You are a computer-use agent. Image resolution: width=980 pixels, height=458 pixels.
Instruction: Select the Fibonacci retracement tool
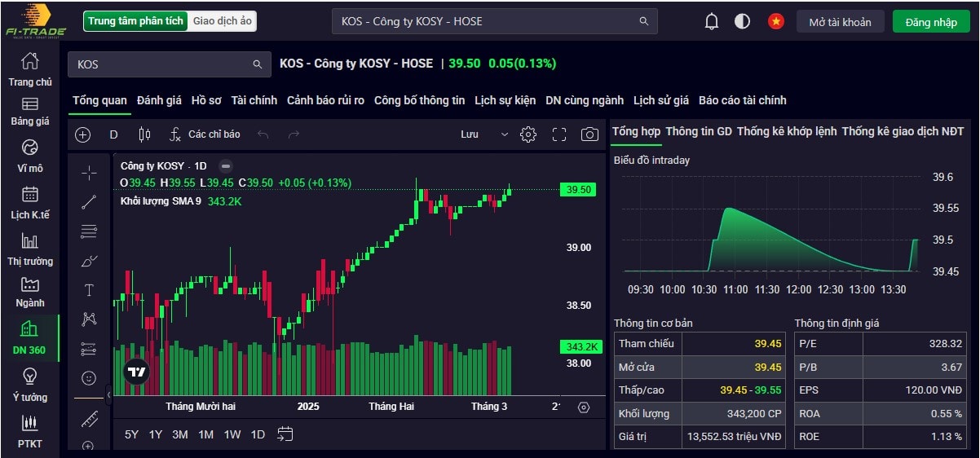[x=89, y=231]
